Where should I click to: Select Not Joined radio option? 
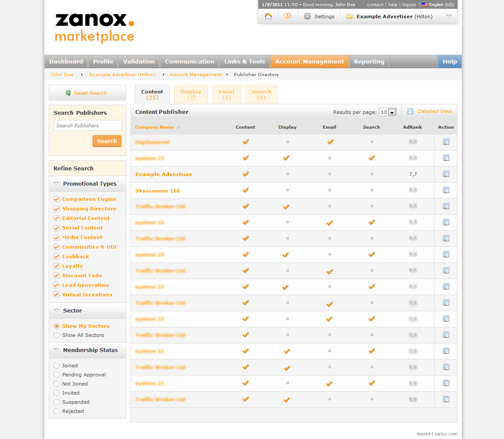coord(57,384)
